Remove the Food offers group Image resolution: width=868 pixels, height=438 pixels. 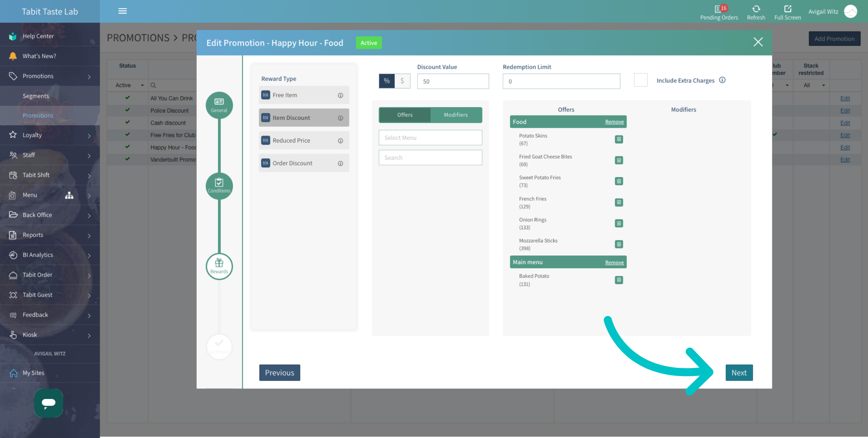pyautogui.click(x=614, y=122)
